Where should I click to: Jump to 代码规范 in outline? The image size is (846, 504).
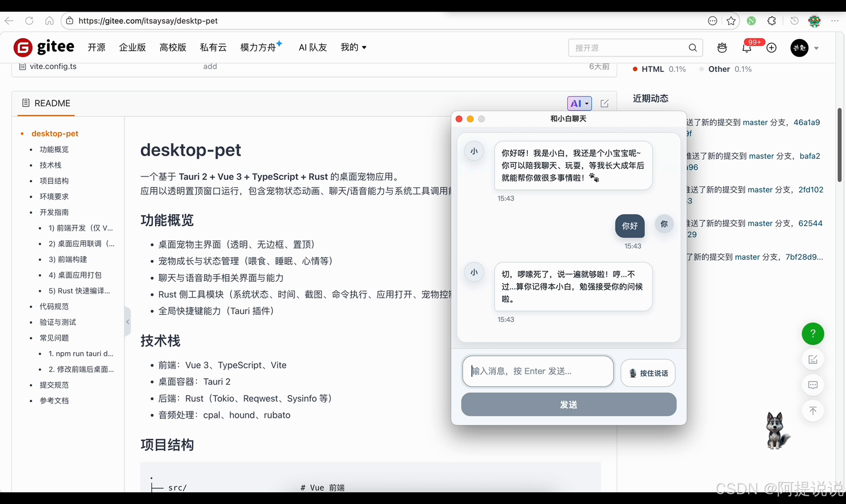54,306
